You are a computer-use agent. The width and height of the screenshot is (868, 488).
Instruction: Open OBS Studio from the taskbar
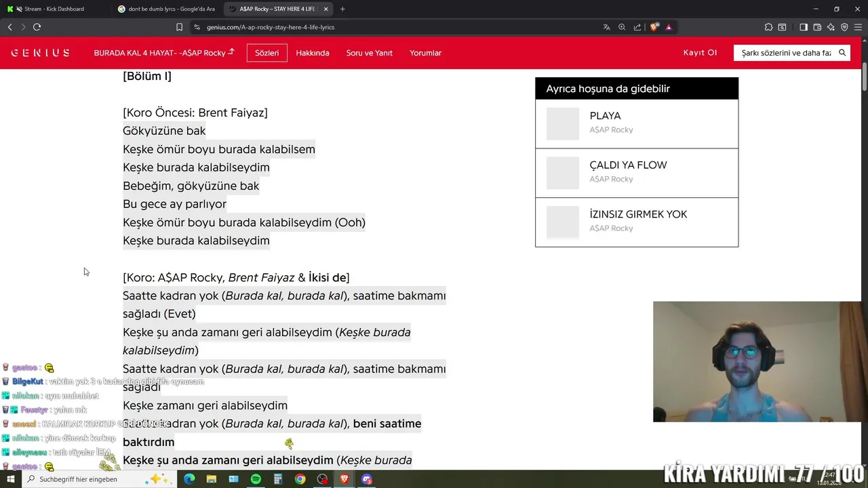(322, 479)
